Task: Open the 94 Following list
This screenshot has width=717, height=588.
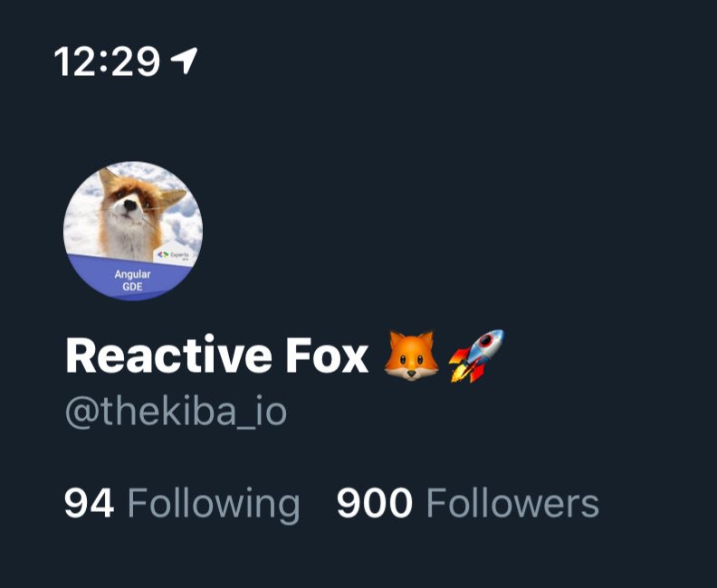Action: 182,504
